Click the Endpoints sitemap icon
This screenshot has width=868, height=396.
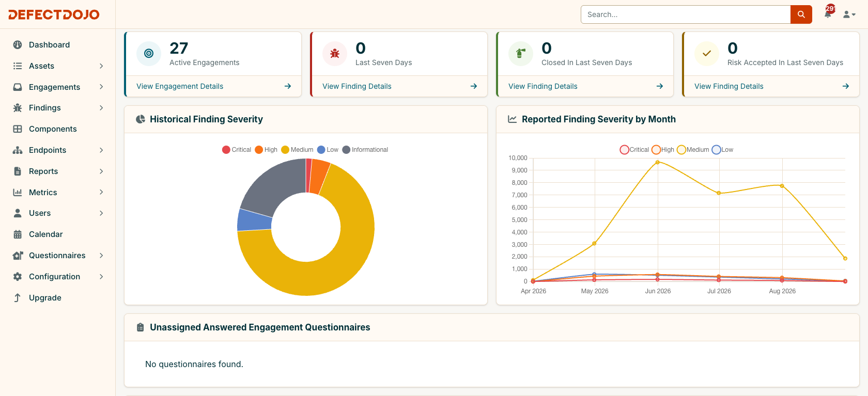pyautogui.click(x=18, y=150)
